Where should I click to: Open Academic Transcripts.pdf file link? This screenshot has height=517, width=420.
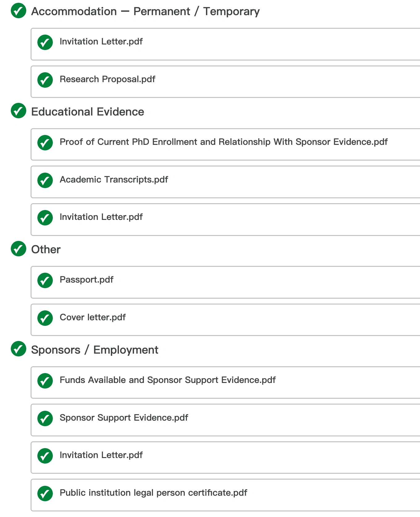point(114,179)
